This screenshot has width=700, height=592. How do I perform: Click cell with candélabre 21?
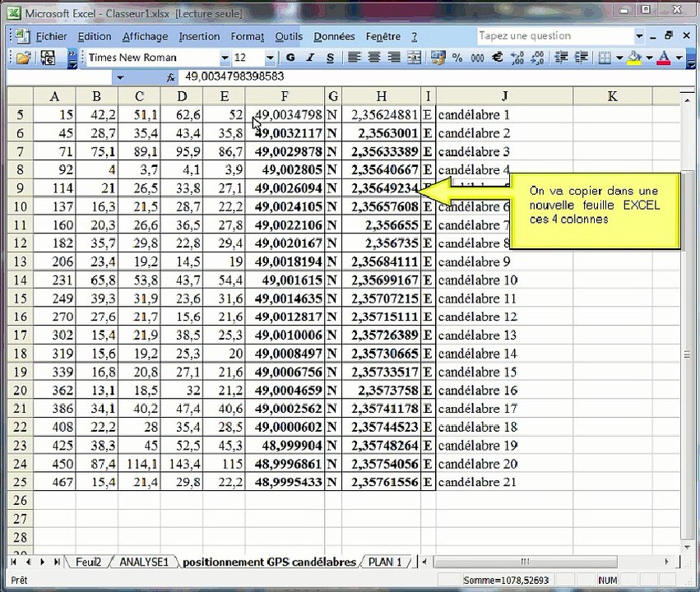coord(504,483)
